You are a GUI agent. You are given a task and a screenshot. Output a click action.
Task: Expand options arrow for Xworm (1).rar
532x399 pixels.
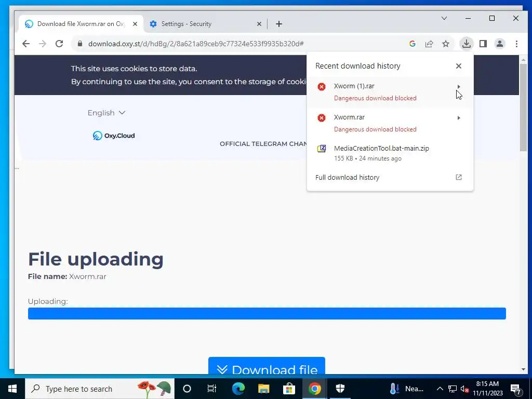click(x=459, y=87)
